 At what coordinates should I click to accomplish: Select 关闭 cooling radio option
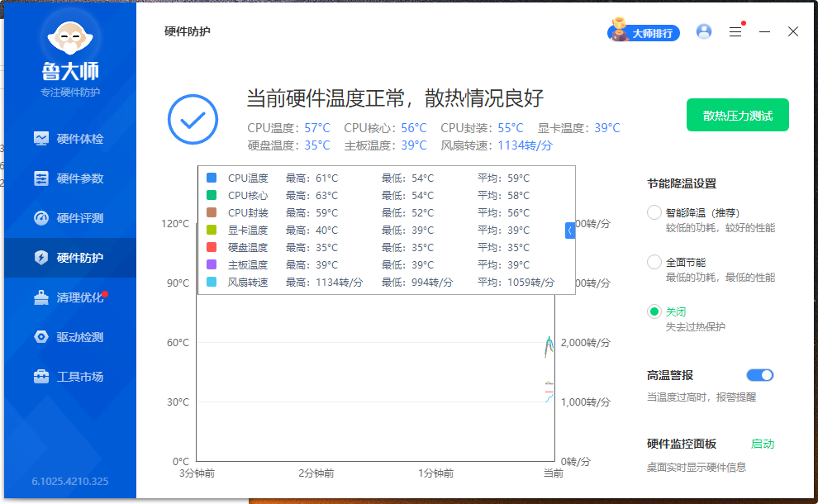coord(654,311)
